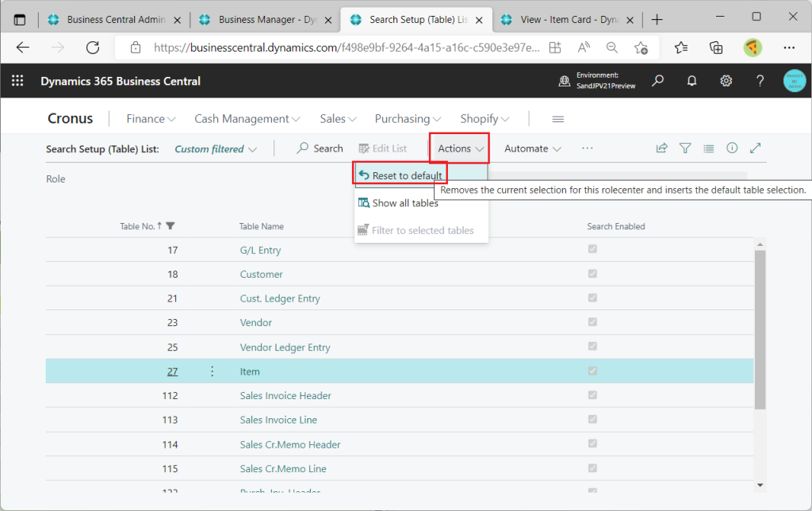Toggle Search Enabled for Customer
This screenshot has width=812, height=511.
click(x=592, y=274)
